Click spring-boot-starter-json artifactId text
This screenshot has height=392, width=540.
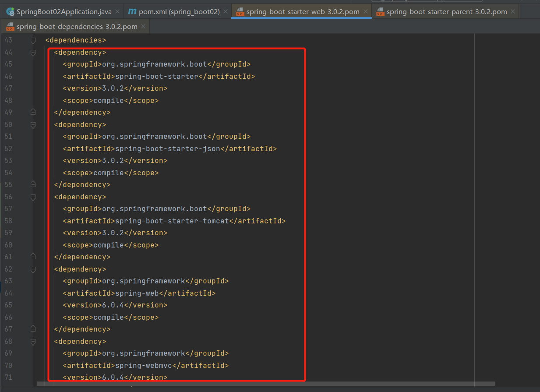pos(167,149)
